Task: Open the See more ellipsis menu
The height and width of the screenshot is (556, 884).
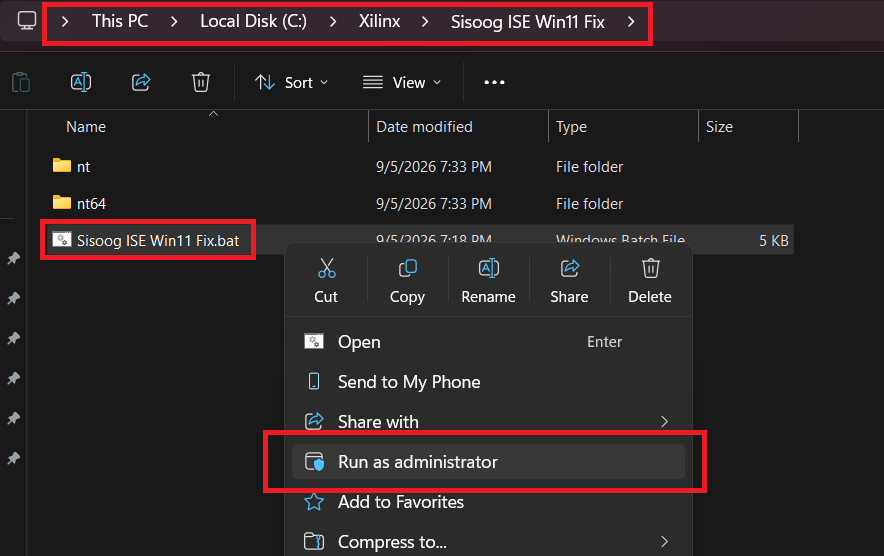Action: coord(494,82)
